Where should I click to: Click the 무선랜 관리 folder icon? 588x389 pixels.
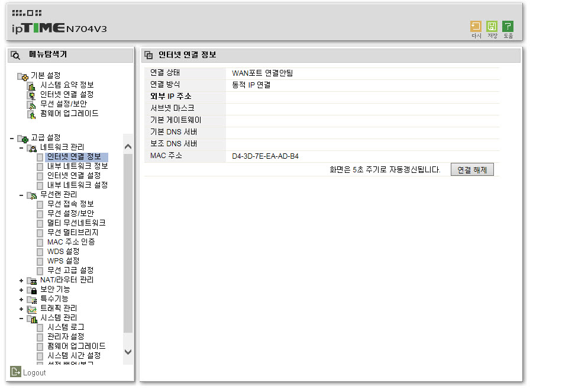click(x=32, y=195)
